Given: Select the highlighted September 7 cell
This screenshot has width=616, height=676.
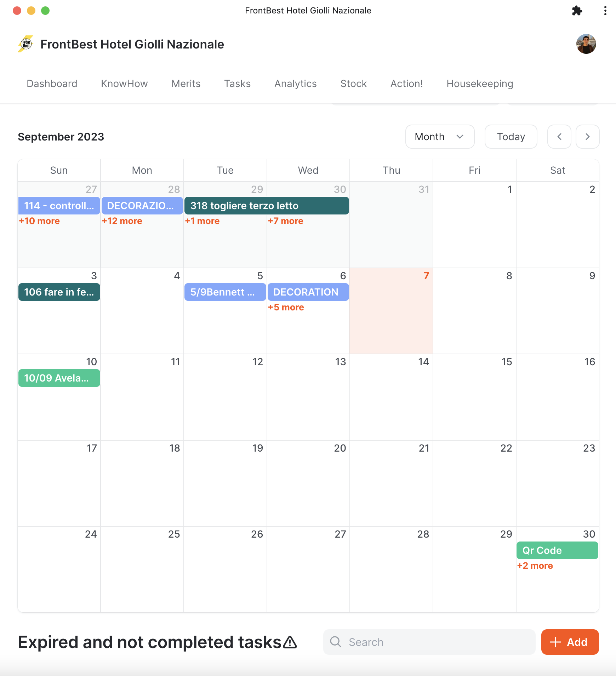Looking at the screenshot, I should (391, 319).
